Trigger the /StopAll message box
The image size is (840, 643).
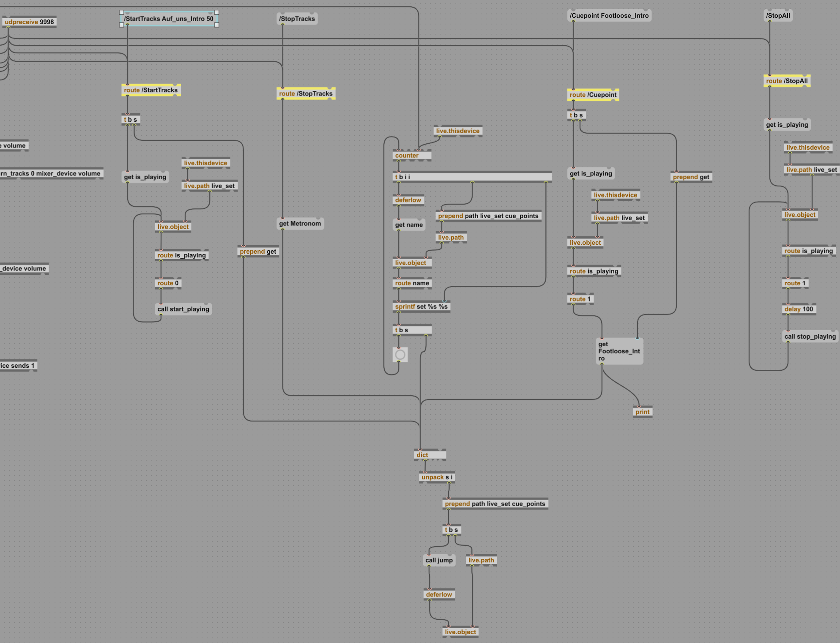(x=778, y=16)
